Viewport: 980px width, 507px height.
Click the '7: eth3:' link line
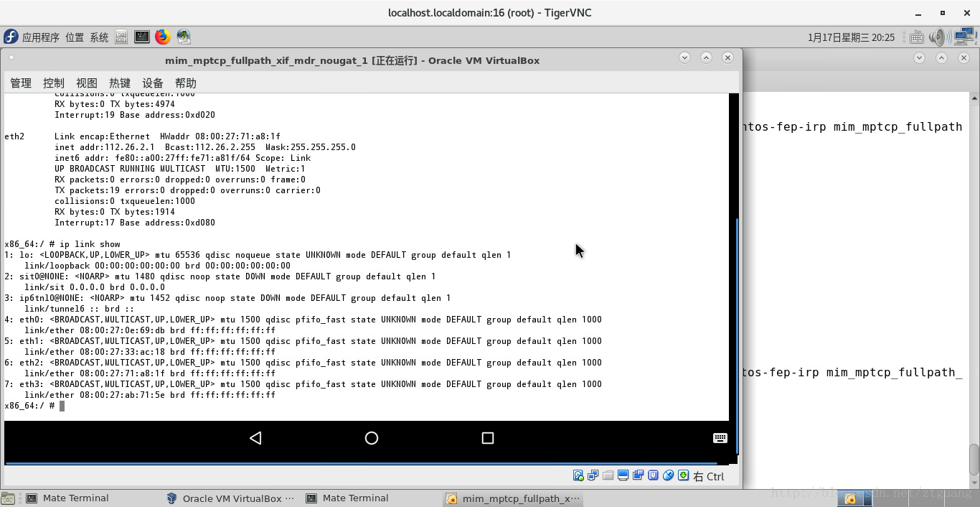(303, 384)
